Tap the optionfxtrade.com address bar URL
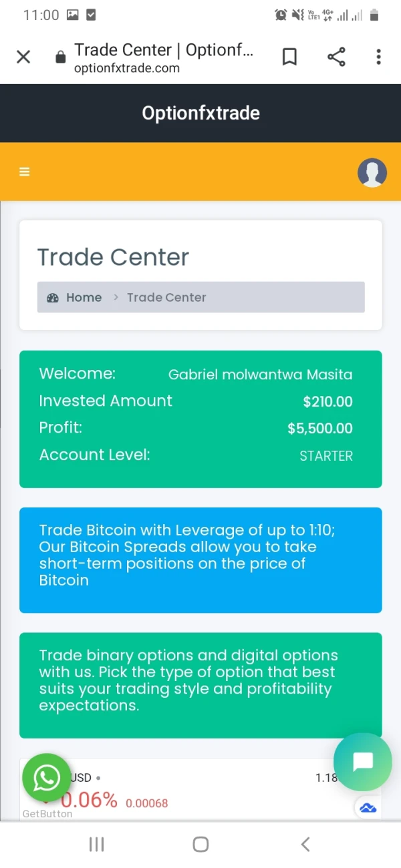Viewport: 401px width, 868px height. coord(127,68)
